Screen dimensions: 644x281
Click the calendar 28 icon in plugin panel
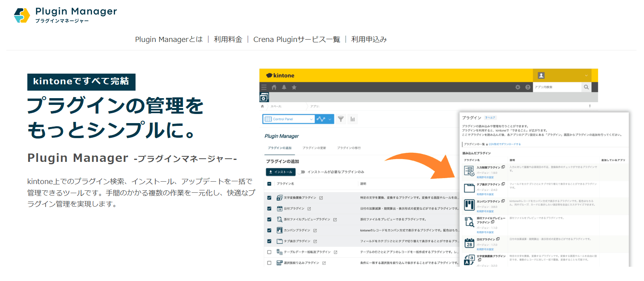469,243
